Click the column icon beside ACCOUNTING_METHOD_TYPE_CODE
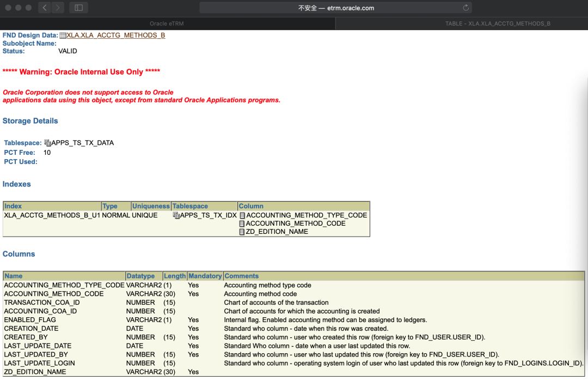Screen dimensions: 588x381 click(x=242, y=215)
